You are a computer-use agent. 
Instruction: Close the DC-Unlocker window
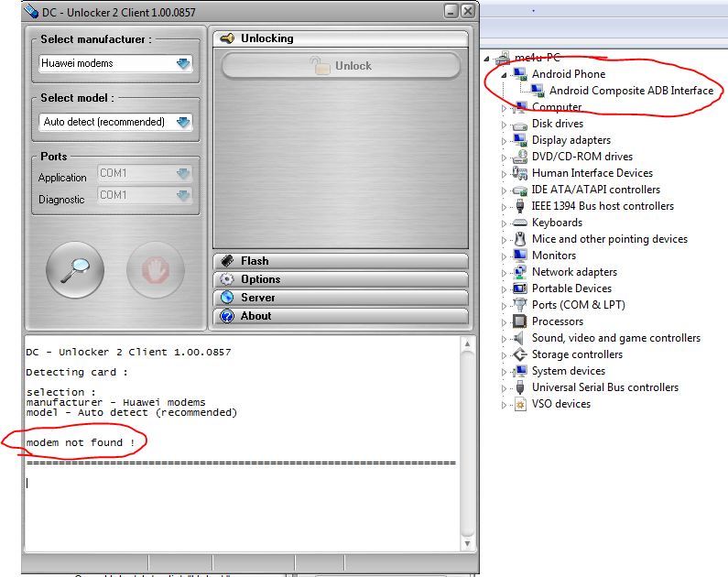(x=468, y=11)
